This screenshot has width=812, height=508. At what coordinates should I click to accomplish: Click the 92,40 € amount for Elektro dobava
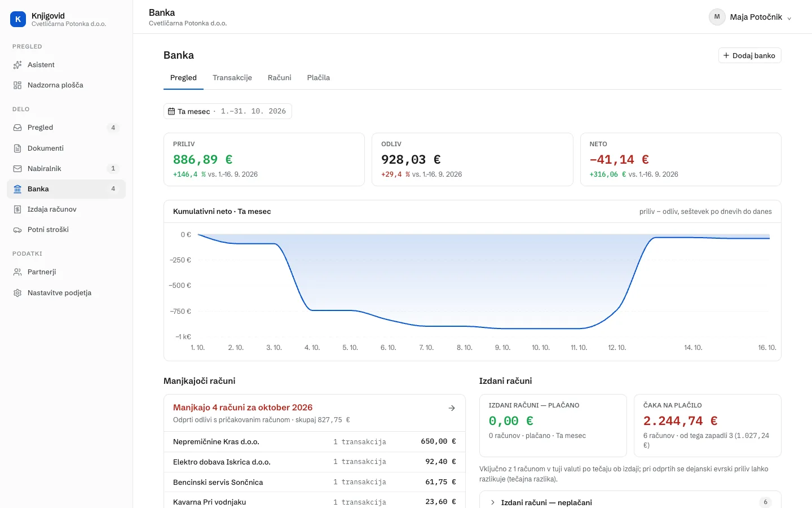point(440,462)
